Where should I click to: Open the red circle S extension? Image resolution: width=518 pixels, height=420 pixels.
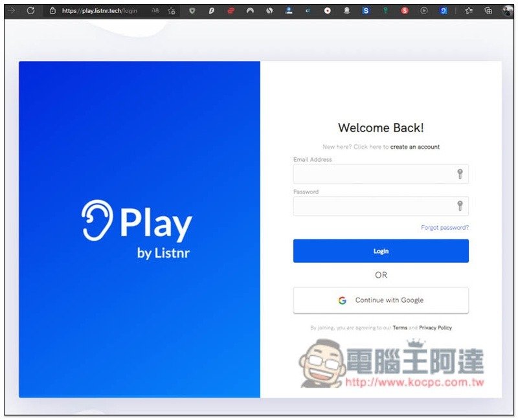[x=405, y=11]
